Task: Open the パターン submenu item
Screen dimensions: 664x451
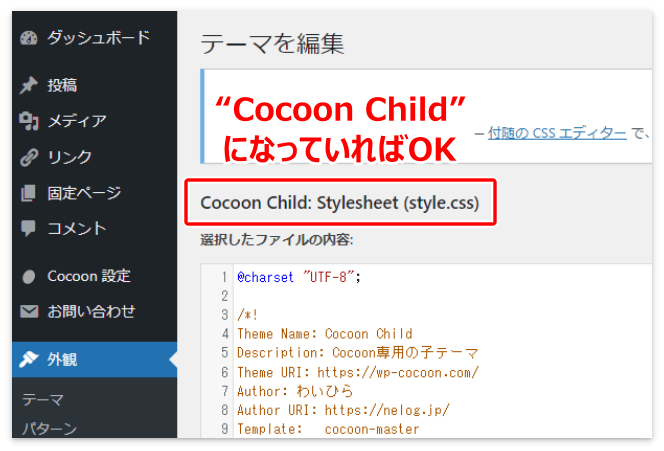Action: (x=50, y=429)
